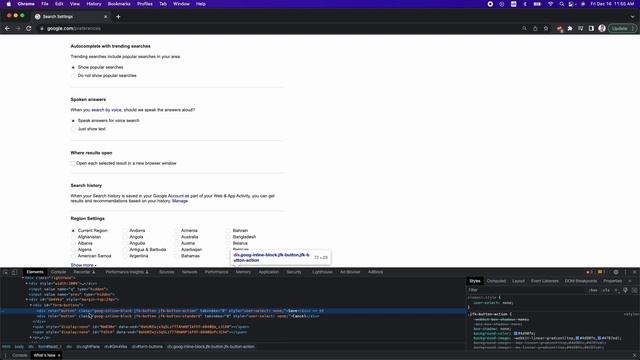The width and height of the screenshot is (640, 360).
Task: Open the Apple menu
Action: click(9, 4)
